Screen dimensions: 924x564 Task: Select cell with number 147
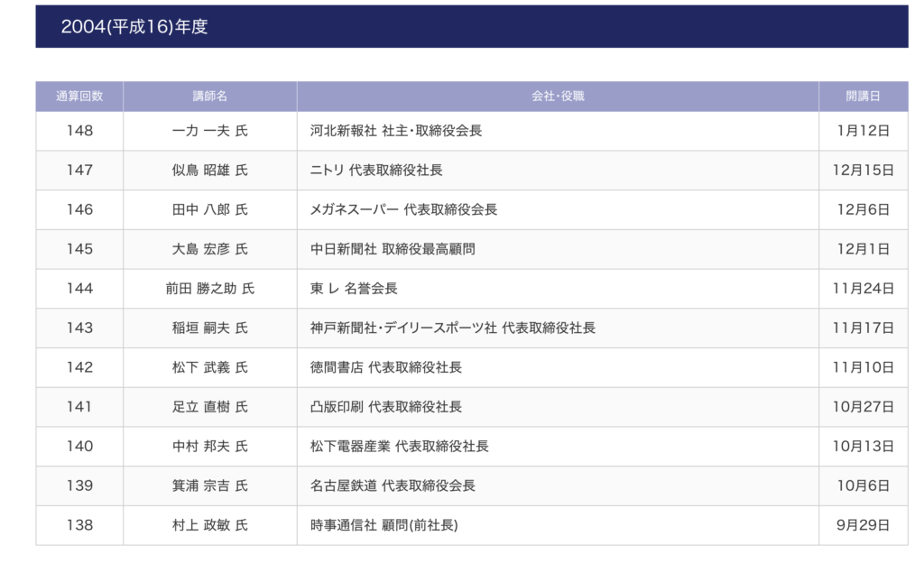click(x=79, y=171)
